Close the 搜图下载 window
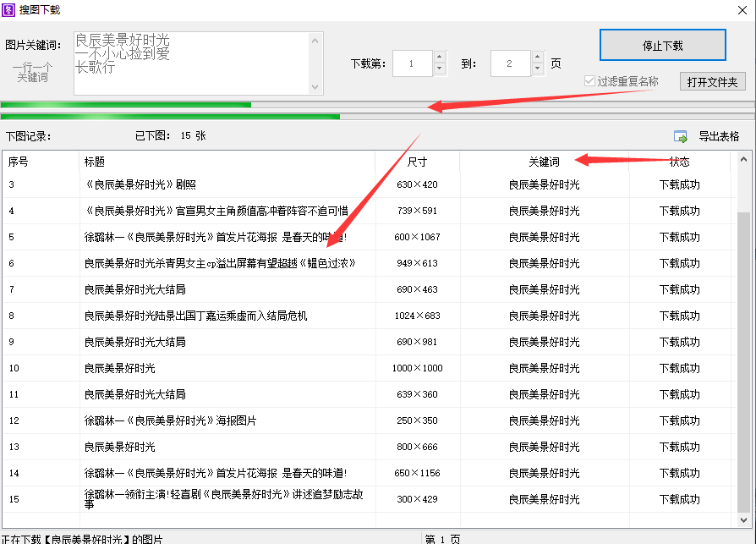This screenshot has width=756, height=544. [742, 10]
